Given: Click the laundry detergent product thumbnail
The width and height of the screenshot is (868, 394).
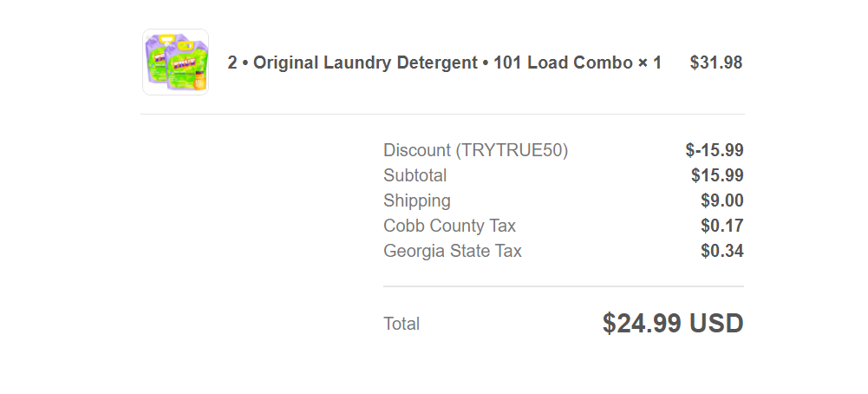Looking at the screenshot, I should [x=175, y=62].
